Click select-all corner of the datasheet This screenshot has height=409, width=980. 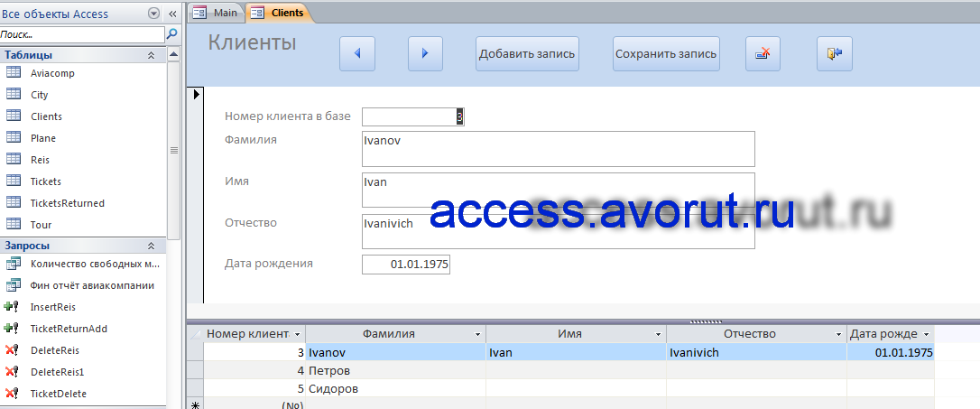195,335
